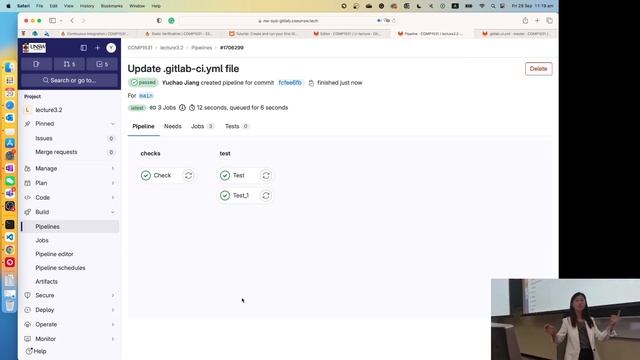Open Finder from the Dock
This screenshot has width=640, height=360.
(10, 68)
